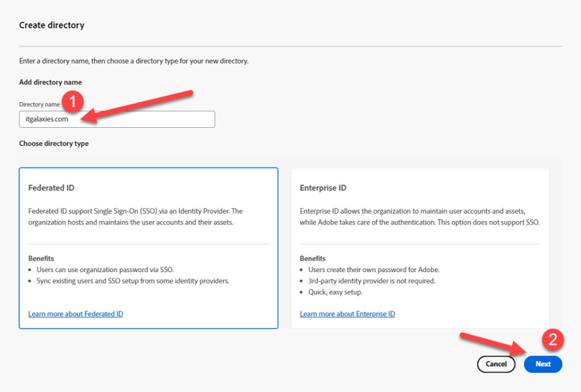The image size is (581, 392).
Task: Click the Add directory name label
Action: 50,82
